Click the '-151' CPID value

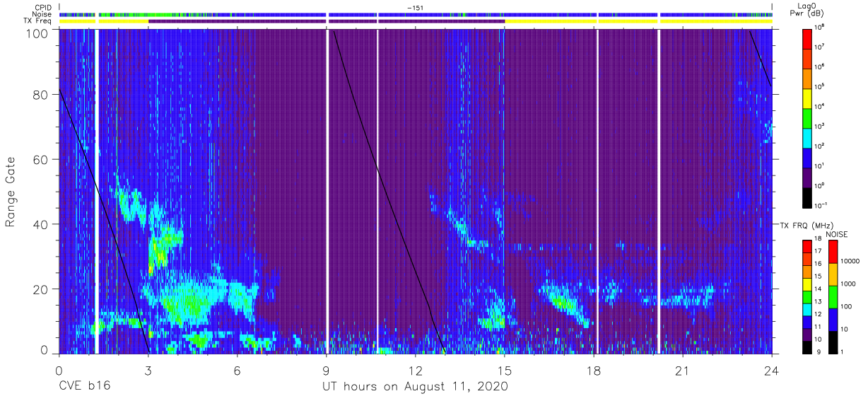pyautogui.click(x=414, y=8)
